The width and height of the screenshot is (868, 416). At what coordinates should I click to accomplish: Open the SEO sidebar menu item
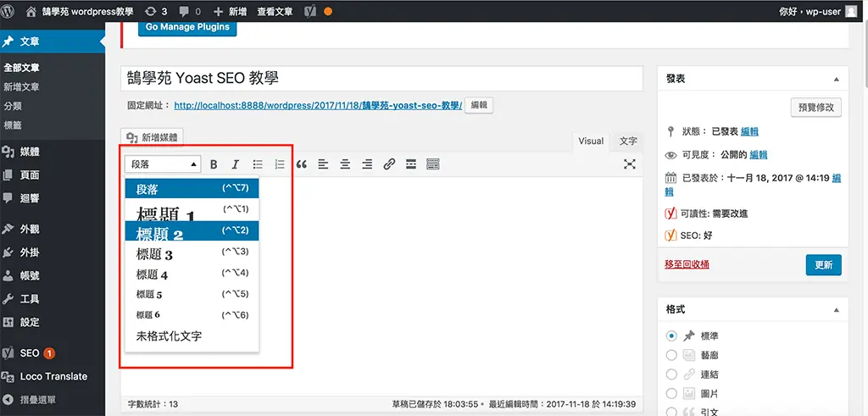point(53,353)
